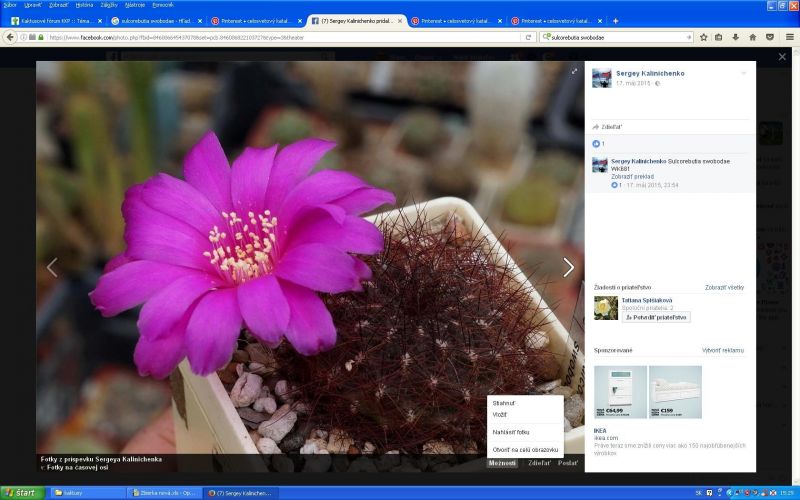Open the post options dropdown arrow
Screen dimensions: 800x500
point(743,73)
